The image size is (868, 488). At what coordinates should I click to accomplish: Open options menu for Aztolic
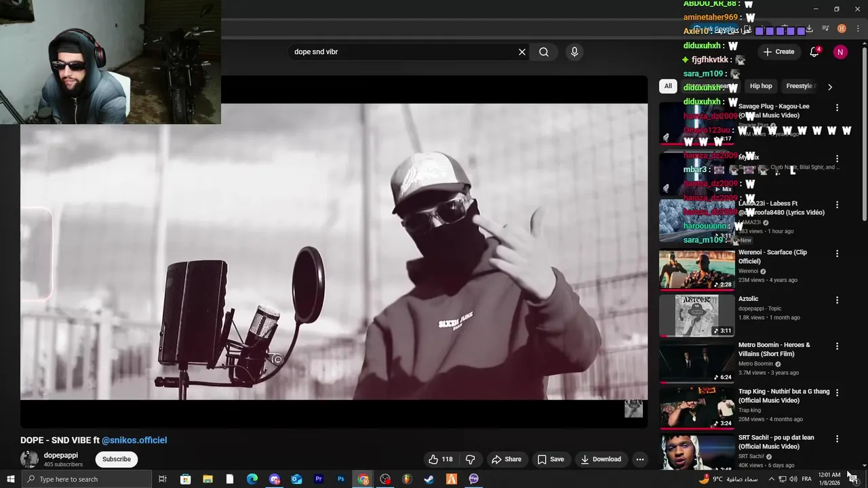coord(837,300)
